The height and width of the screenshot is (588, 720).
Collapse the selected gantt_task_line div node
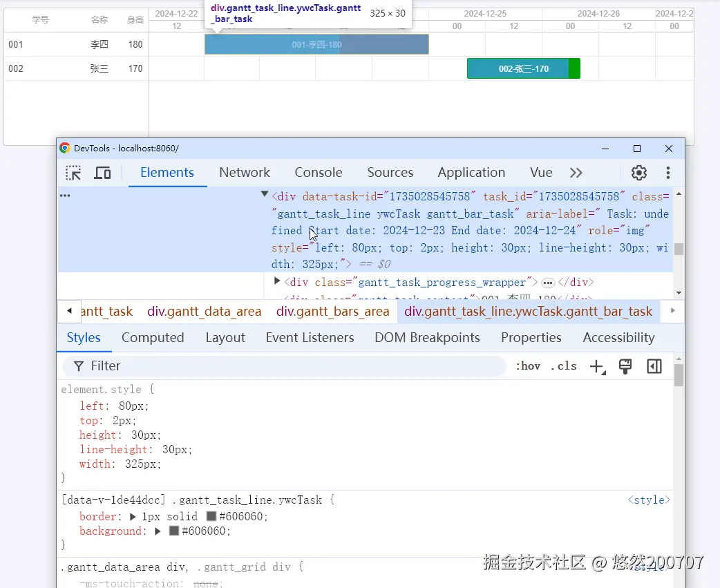pyautogui.click(x=265, y=194)
